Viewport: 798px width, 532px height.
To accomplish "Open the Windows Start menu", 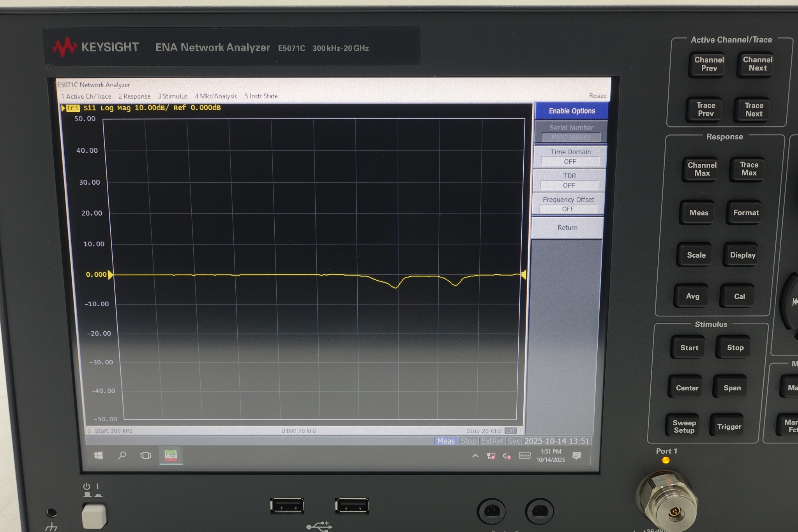I will (98, 455).
